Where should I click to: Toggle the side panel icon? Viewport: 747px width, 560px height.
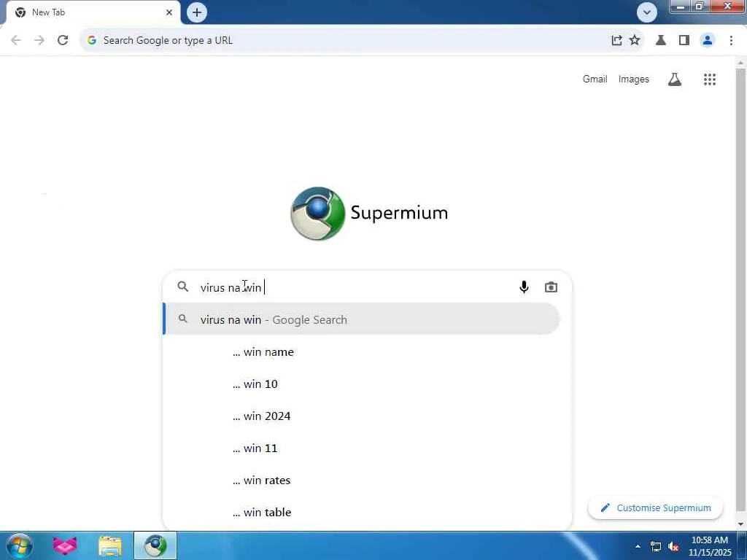click(x=684, y=41)
